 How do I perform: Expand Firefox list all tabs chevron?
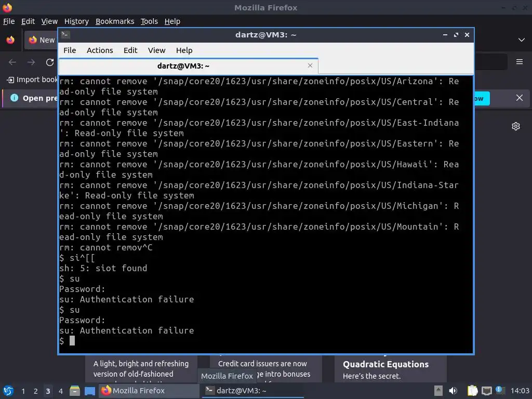point(522,40)
